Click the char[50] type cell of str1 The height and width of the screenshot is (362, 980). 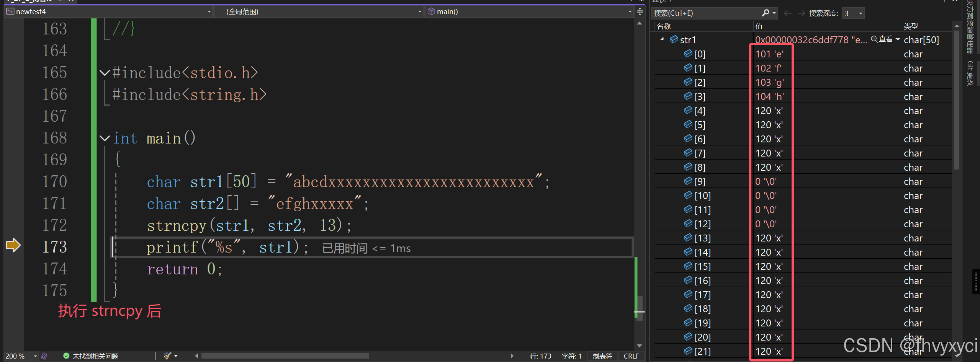(x=921, y=40)
